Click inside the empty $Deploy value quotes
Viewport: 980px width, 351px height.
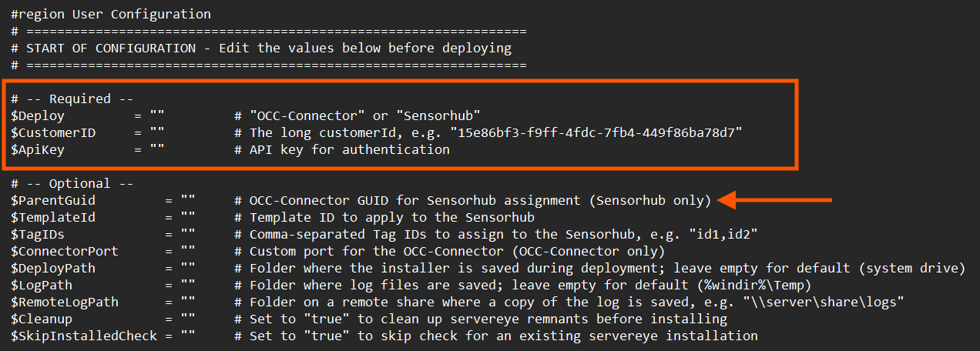pyautogui.click(x=157, y=115)
